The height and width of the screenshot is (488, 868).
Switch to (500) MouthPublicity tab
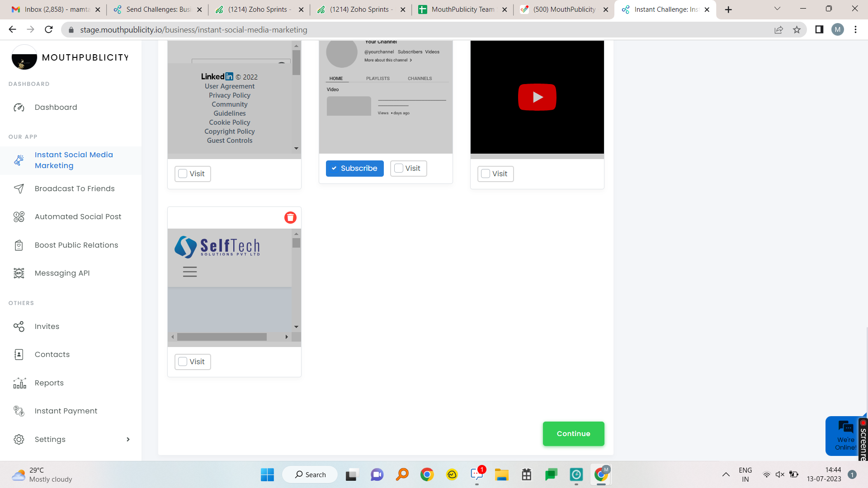pyautogui.click(x=564, y=9)
